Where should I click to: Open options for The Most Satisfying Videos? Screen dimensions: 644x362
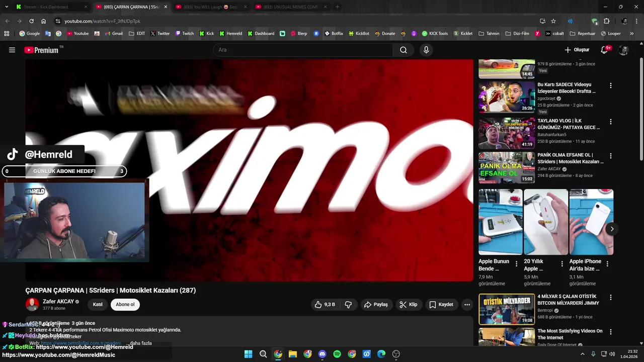coord(611,332)
